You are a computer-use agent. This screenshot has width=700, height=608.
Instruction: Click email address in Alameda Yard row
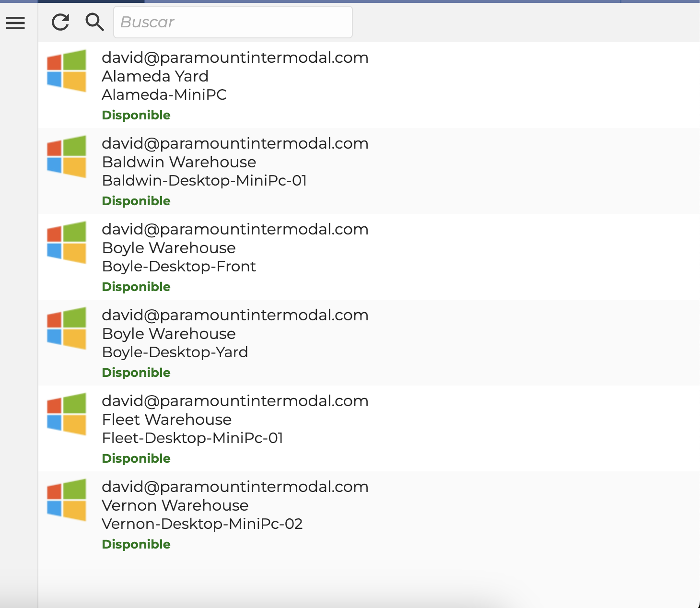pyautogui.click(x=235, y=58)
